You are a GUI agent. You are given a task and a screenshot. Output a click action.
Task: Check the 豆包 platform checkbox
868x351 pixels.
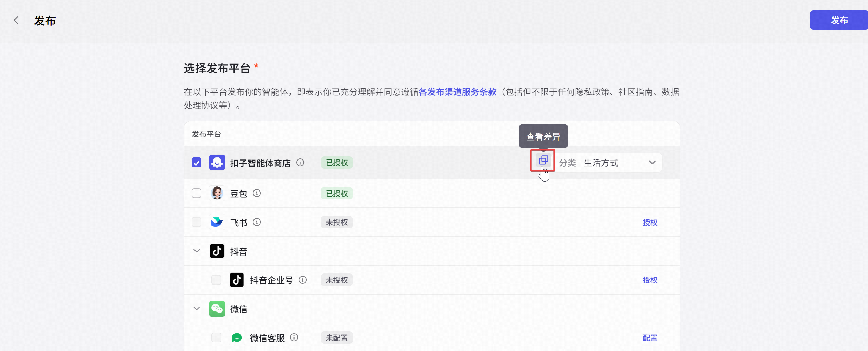coord(197,193)
